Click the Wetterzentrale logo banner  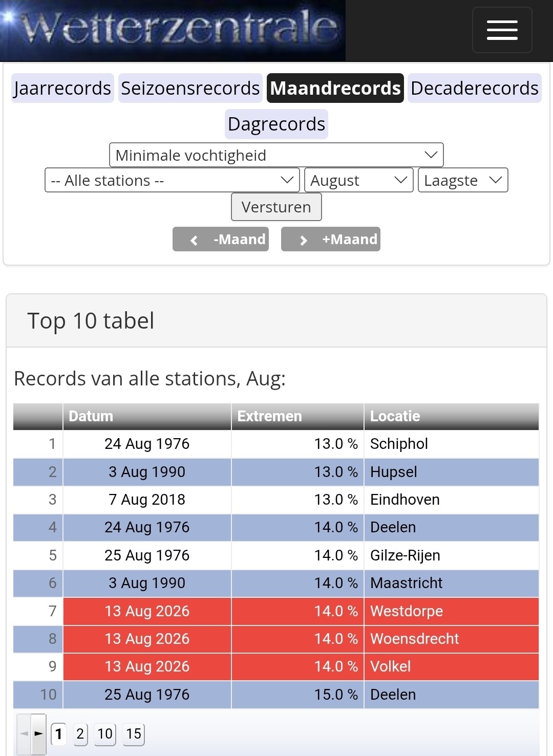(x=173, y=30)
